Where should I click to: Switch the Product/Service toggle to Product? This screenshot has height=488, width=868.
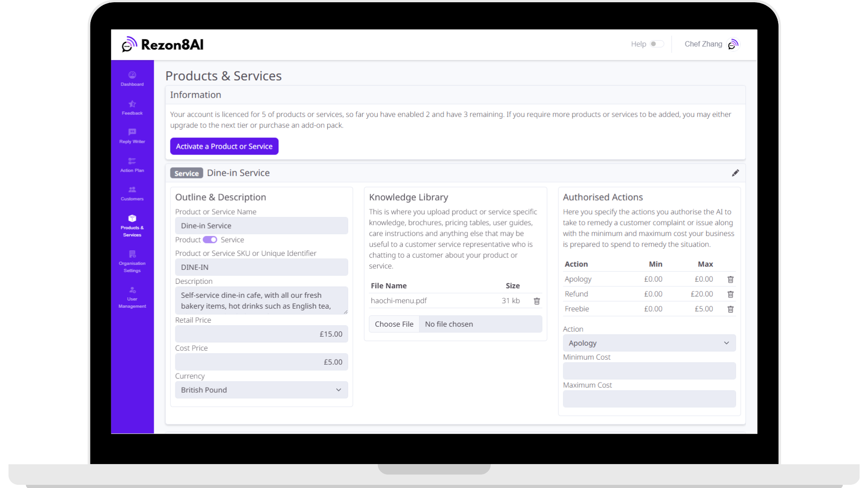(x=210, y=239)
